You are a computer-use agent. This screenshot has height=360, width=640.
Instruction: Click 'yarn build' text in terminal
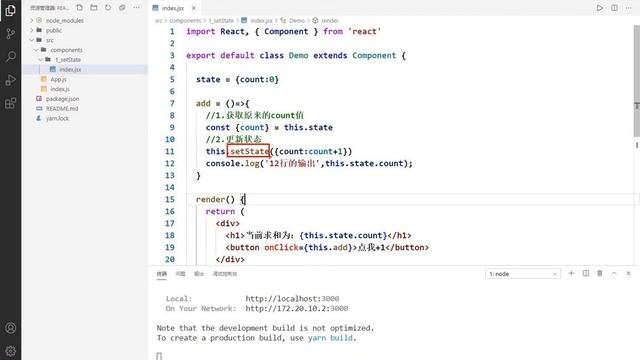(x=330, y=338)
